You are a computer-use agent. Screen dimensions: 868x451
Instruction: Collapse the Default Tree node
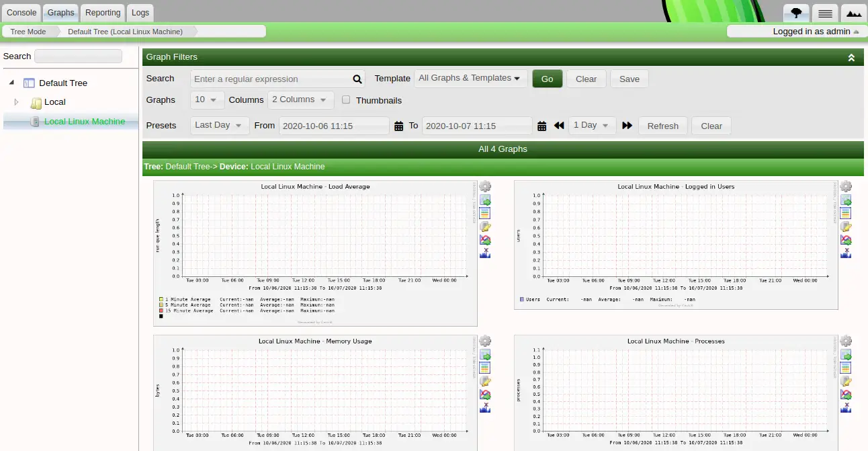[12, 83]
